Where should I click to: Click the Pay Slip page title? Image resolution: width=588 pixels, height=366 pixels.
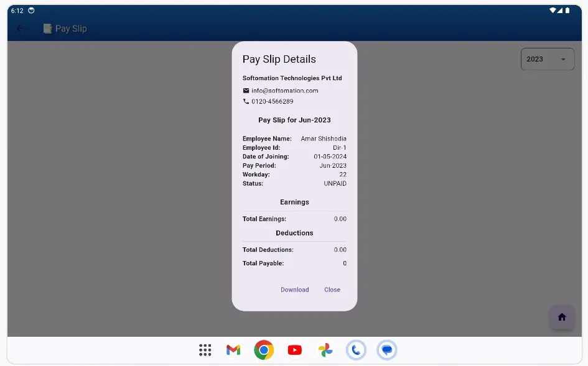click(x=71, y=29)
